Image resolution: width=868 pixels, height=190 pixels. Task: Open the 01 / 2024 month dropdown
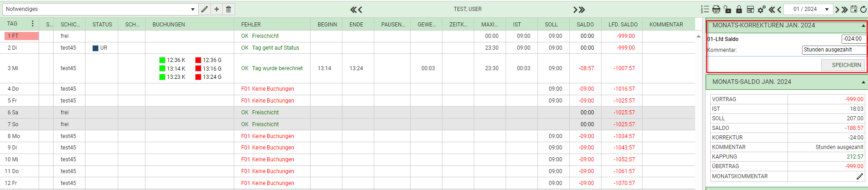827,9
